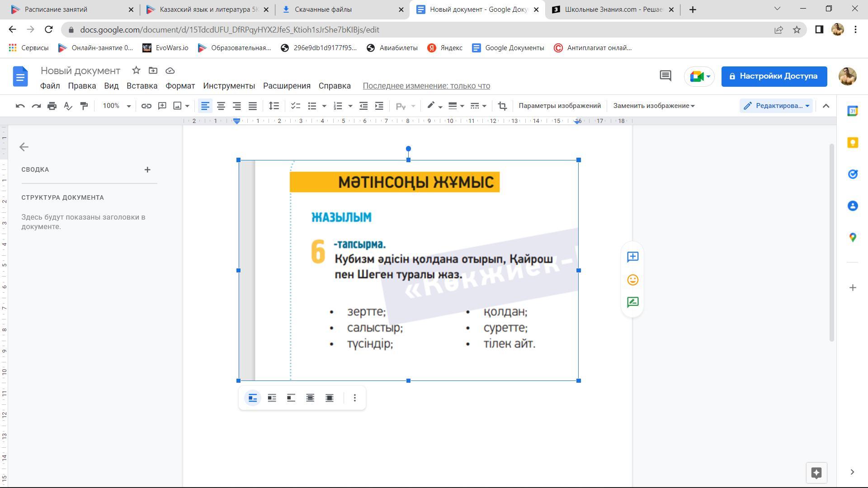The image size is (868, 488).
Task: Click the insert link icon
Action: tap(146, 106)
